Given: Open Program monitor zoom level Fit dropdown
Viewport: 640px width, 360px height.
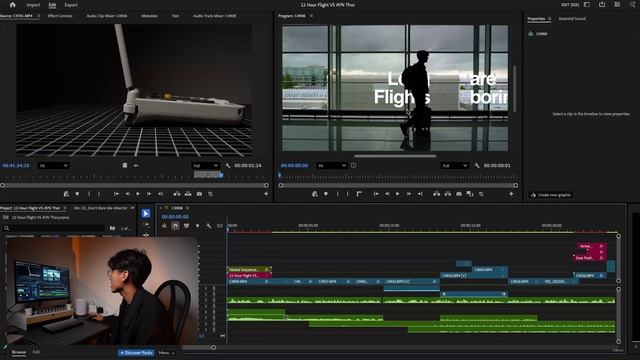Looking at the screenshot, I should pos(332,165).
